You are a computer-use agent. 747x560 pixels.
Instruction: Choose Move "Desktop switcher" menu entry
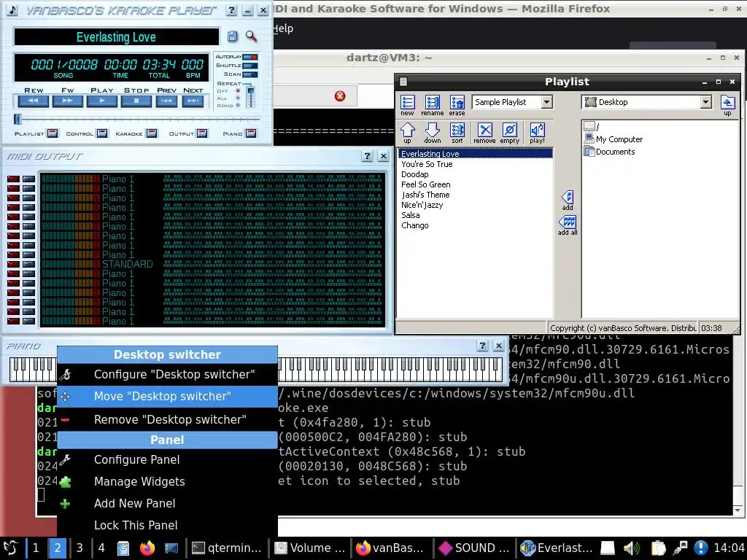(x=167, y=396)
